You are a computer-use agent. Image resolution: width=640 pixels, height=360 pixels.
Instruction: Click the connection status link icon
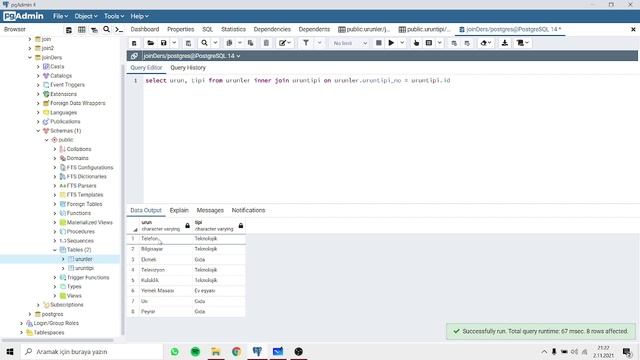pyautogui.click(x=134, y=56)
